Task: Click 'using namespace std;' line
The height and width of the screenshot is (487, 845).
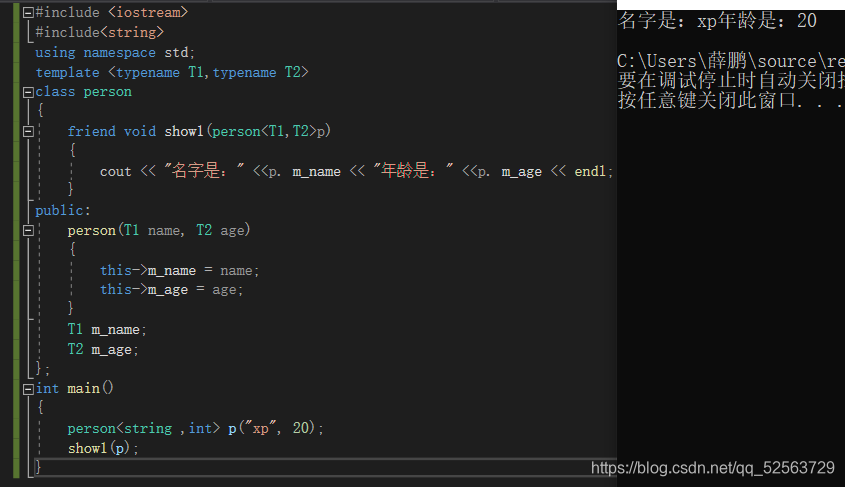Action: pos(115,52)
